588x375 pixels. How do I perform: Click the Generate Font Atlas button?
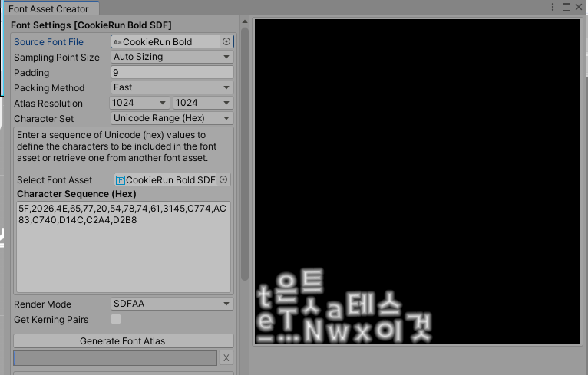point(124,341)
